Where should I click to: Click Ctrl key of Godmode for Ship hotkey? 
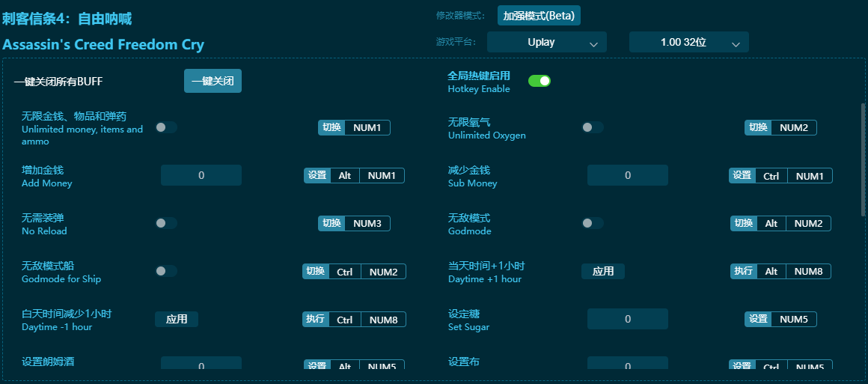pos(344,272)
